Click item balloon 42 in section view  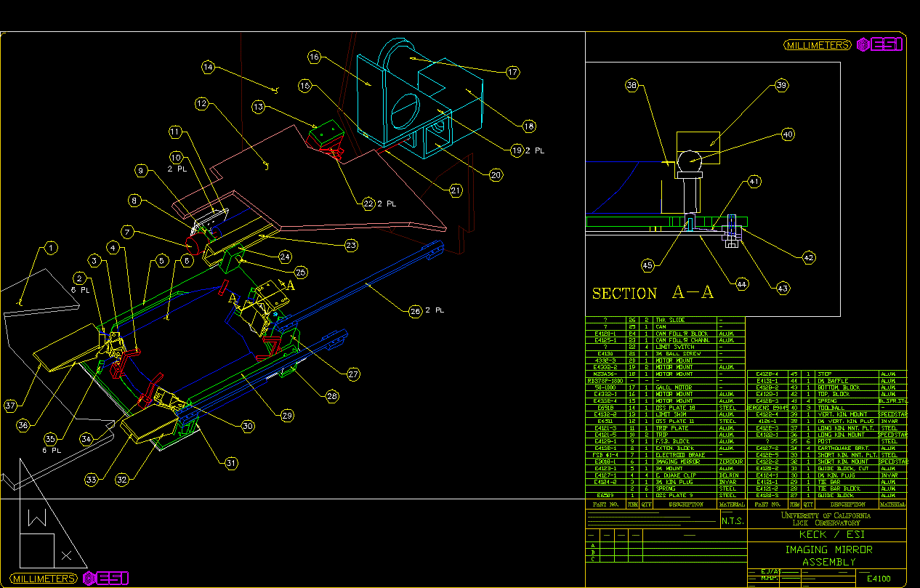[x=809, y=257]
